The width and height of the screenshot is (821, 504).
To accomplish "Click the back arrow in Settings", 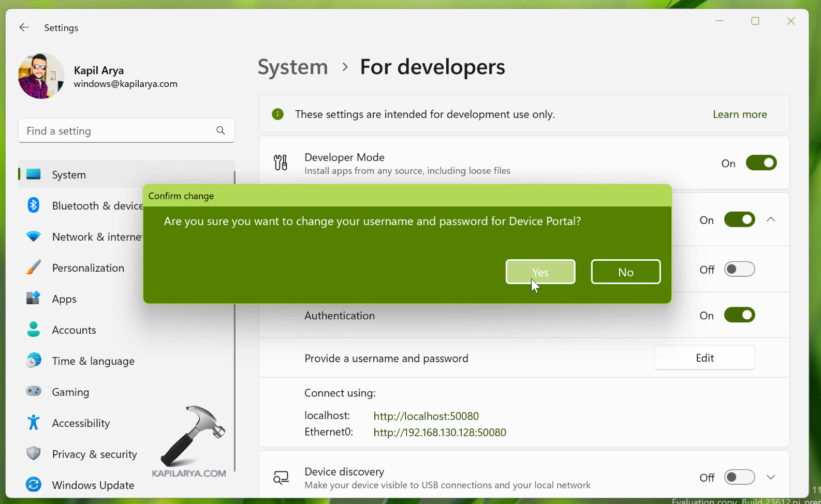I will [24, 27].
